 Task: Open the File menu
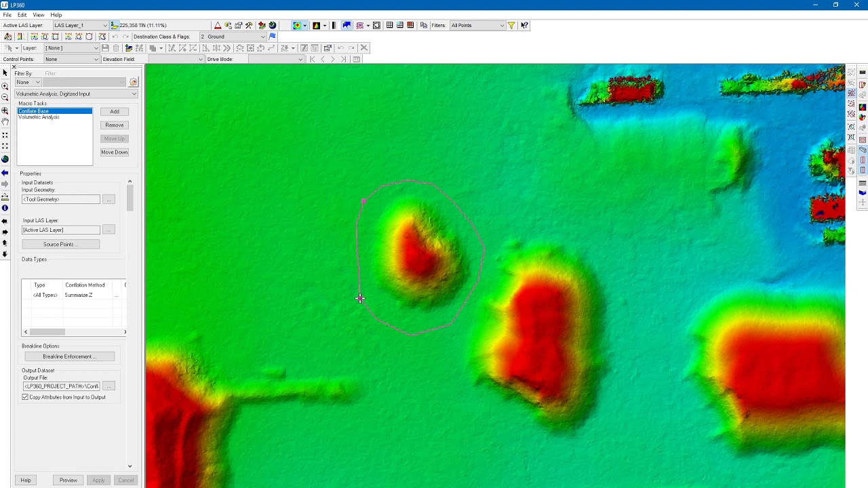click(7, 15)
